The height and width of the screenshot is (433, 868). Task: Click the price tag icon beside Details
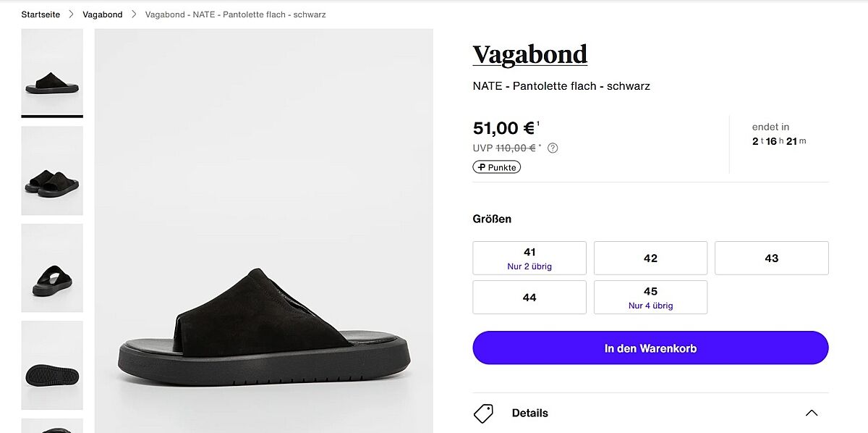(x=483, y=413)
